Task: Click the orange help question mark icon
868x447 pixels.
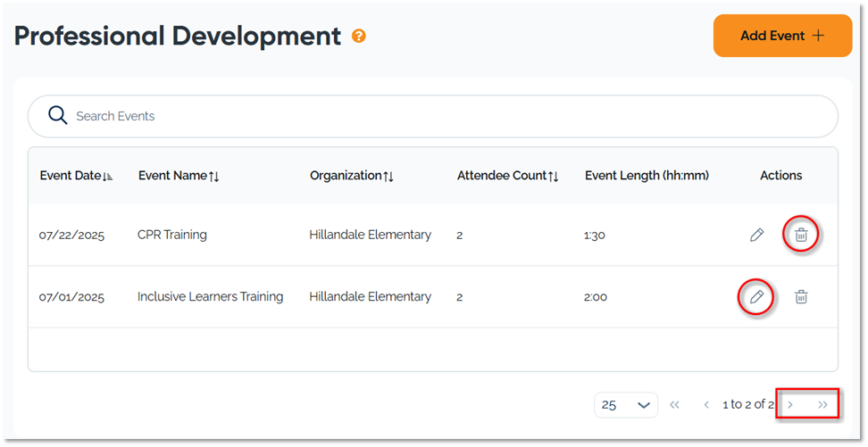Action: (x=359, y=37)
